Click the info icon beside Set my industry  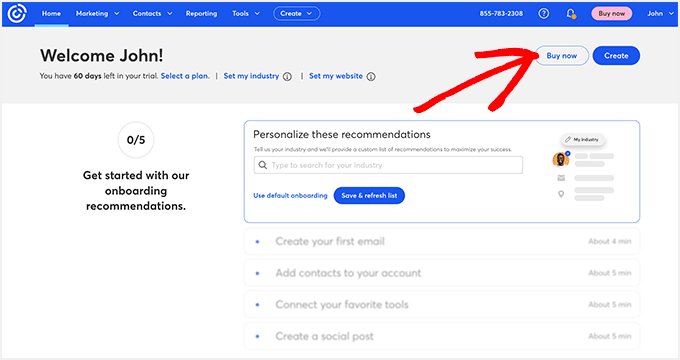tap(287, 76)
